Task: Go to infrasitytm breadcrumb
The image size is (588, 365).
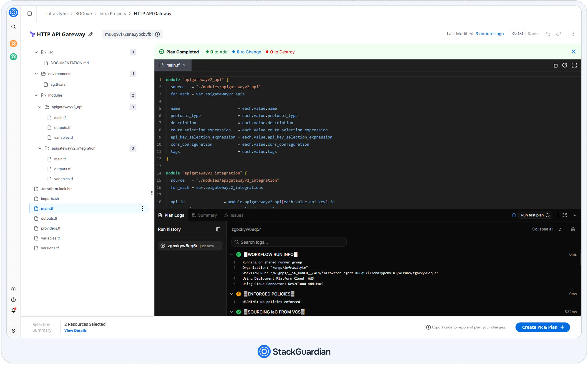Action: point(57,14)
